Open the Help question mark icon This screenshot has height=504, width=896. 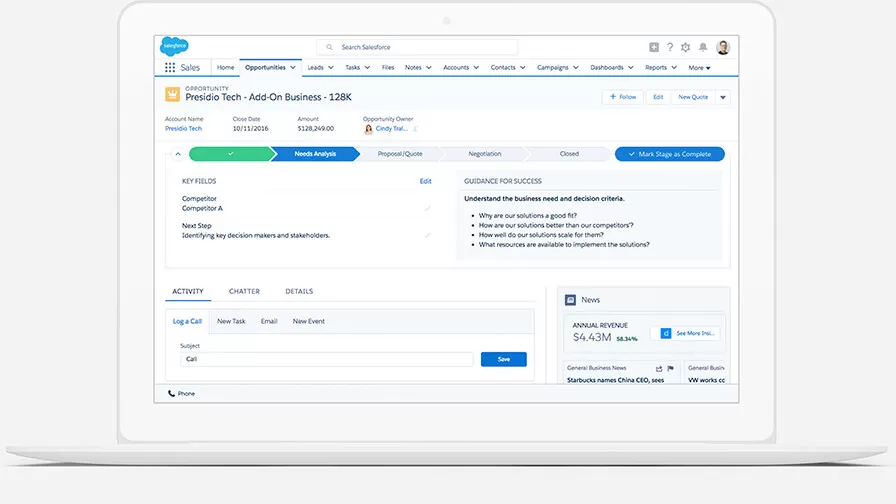tap(670, 47)
